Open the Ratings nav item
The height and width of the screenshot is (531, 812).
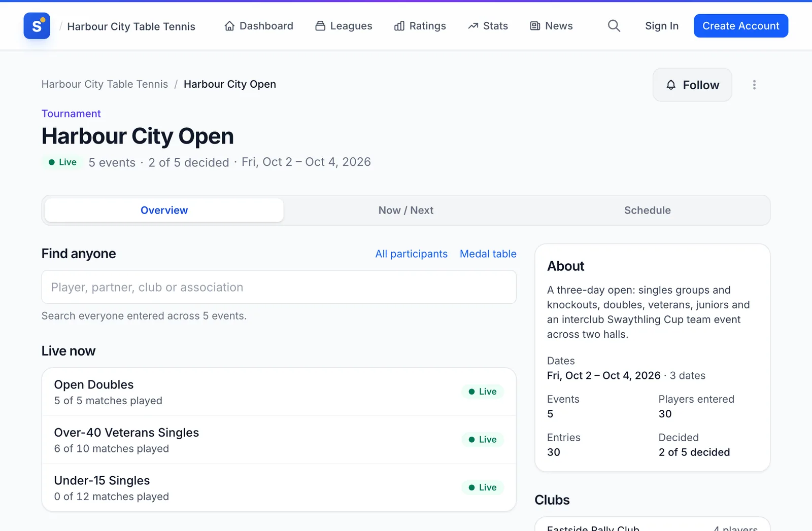(x=420, y=26)
